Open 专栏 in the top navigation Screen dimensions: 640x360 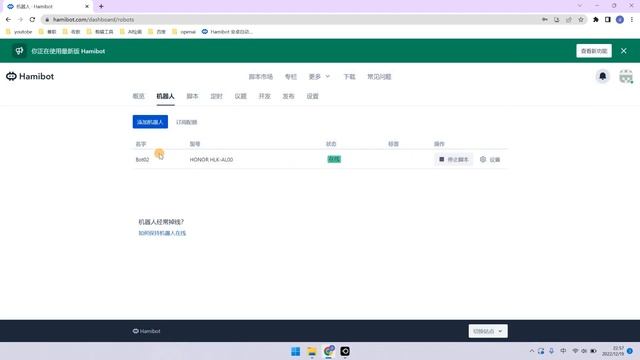pos(291,77)
